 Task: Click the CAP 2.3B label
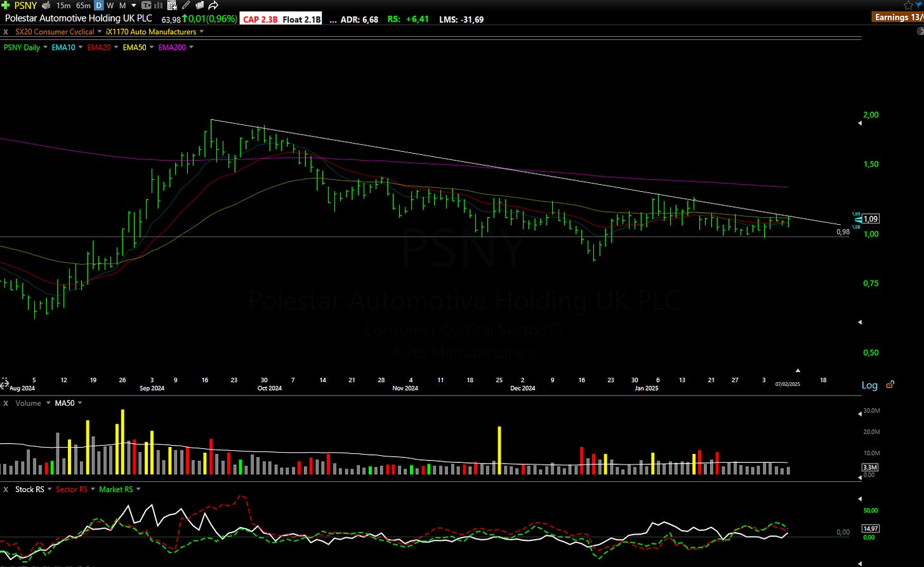260,19
